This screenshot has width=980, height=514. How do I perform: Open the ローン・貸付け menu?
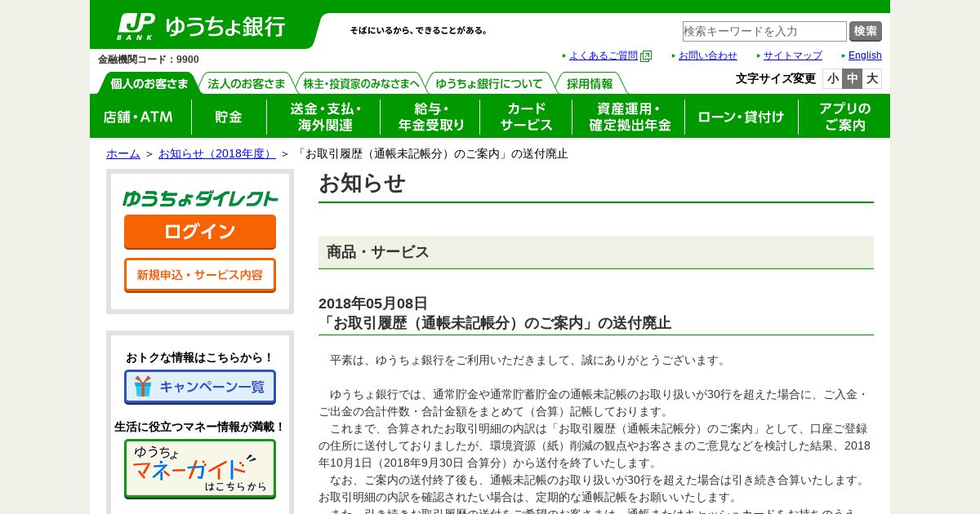coord(742,117)
